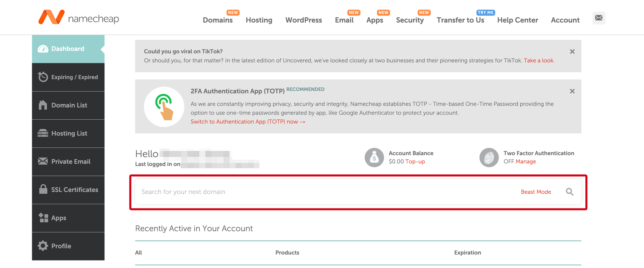Click the Products column header
The image size is (644, 268).
(287, 253)
